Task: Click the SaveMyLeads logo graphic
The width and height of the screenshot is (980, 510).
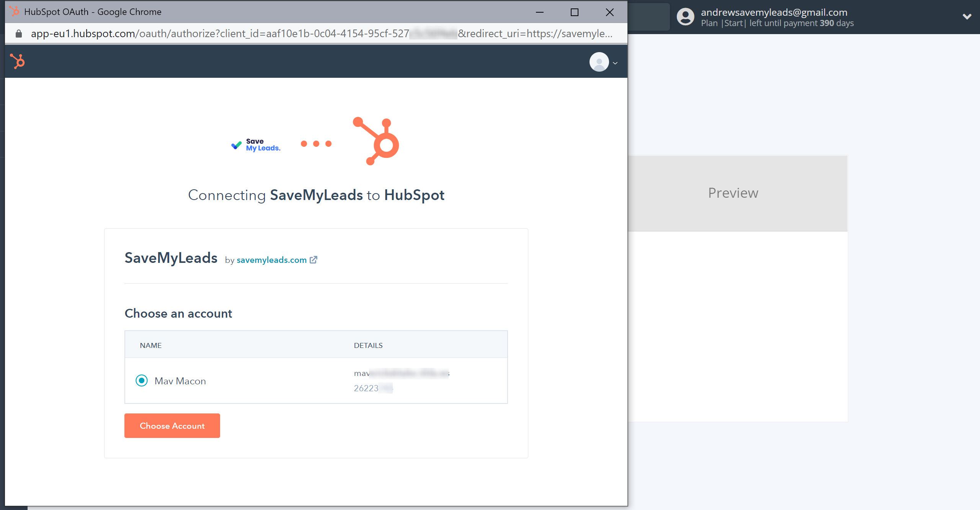Action: pos(256,145)
